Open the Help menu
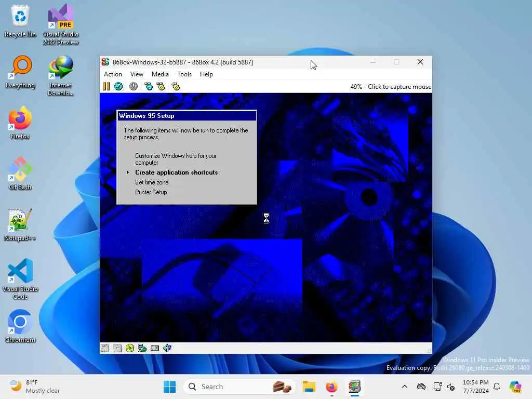The image size is (532, 399). tap(206, 74)
